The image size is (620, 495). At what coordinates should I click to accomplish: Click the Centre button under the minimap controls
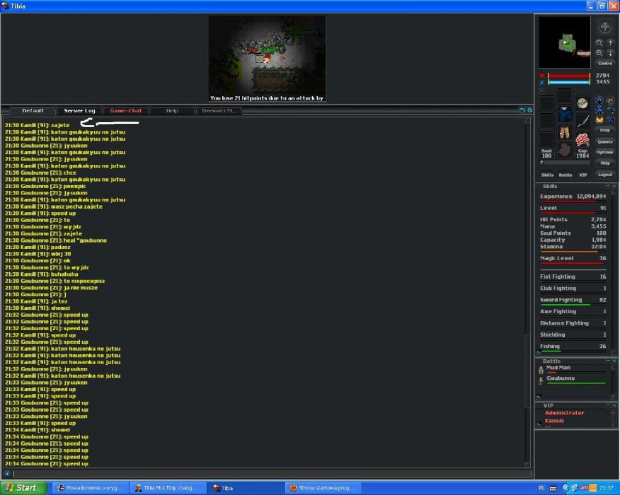[x=605, y=63]
